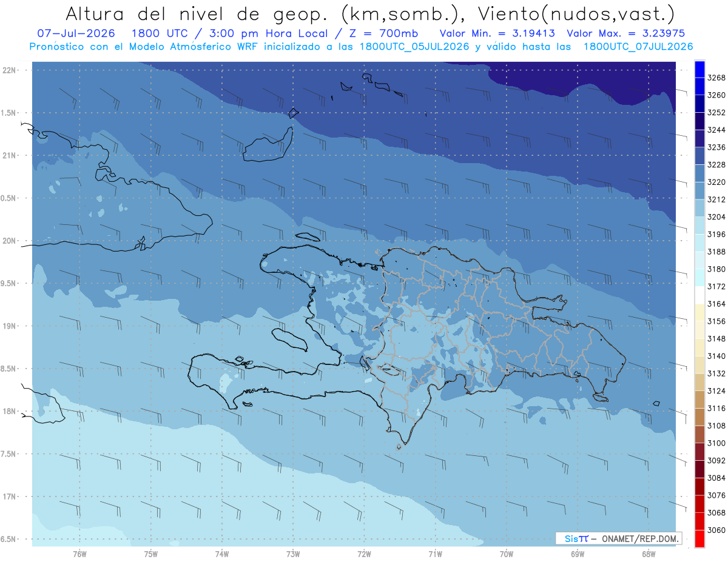Viewport: 728px width, 562px height.
Task: Click the '1800UTC_05JUL2026' initialization time
Action: (x=415, y=47)
